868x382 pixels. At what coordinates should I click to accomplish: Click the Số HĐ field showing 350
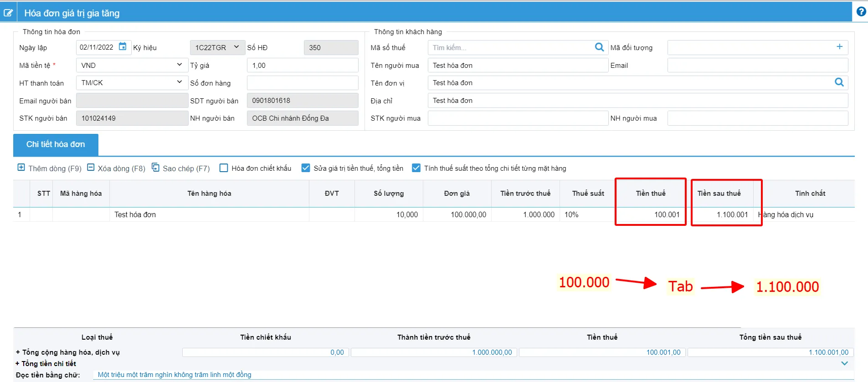(x=331, y=47)
